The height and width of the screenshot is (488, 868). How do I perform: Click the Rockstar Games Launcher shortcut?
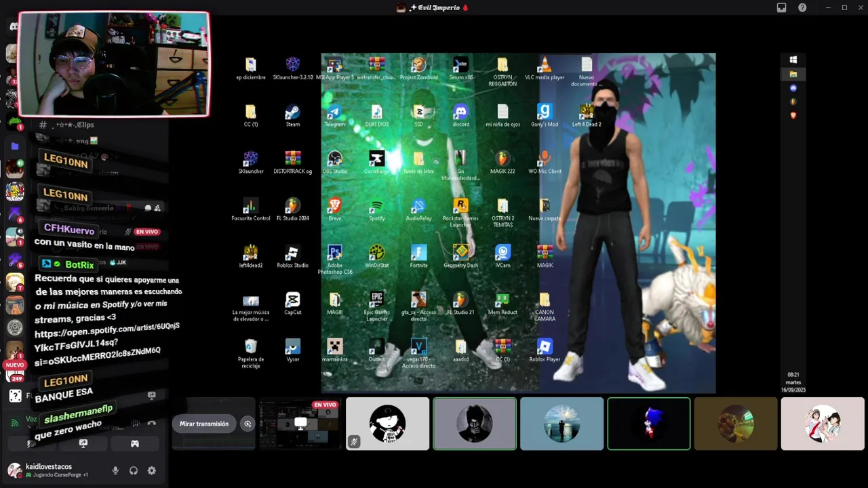click(x=460, y=211)
